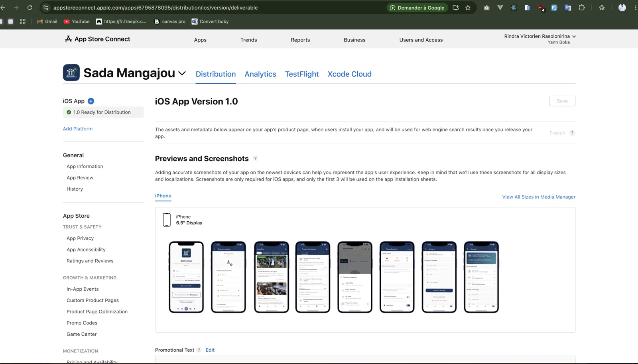Open the Gmail bookmark

(47, 22)
